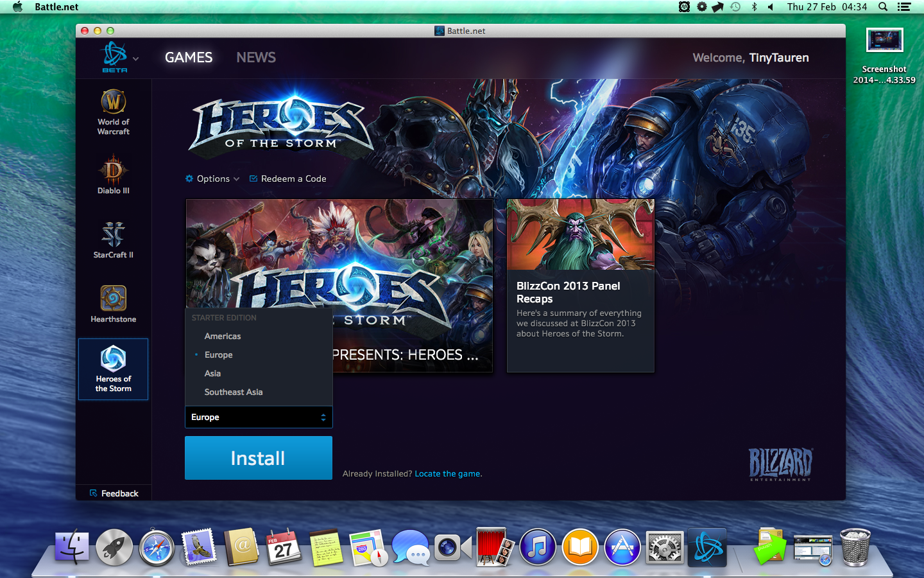This screenshot has height=578, width=924.
Task: Select Asia region from list
Action: tap(212, 373)
